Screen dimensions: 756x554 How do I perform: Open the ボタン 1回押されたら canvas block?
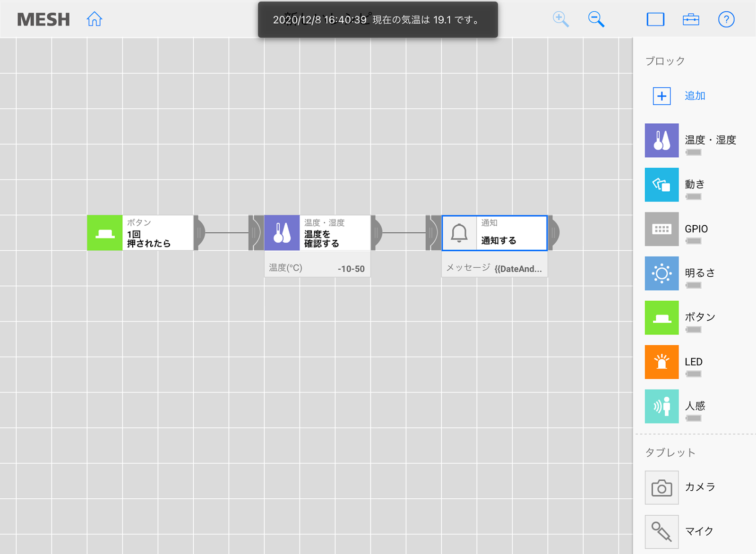[140, 233]
